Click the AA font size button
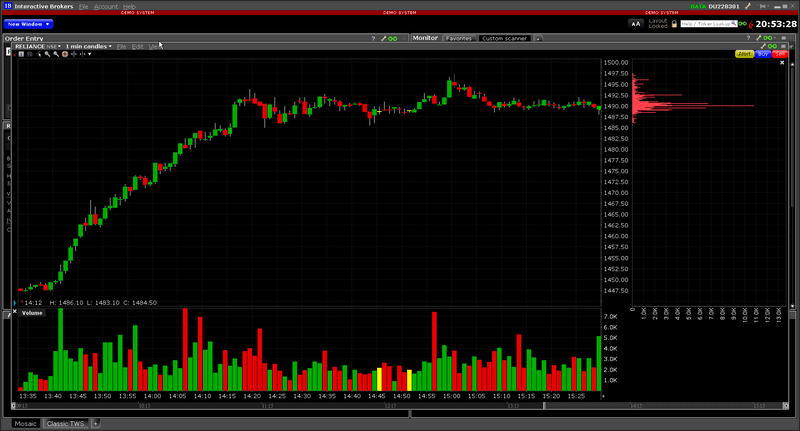The width and height of the screenshot is (800, 431). point(636,24)
